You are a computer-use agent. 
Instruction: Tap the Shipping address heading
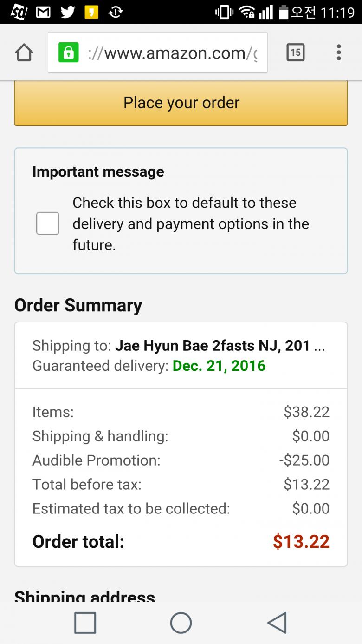click(x=85, y=596)
